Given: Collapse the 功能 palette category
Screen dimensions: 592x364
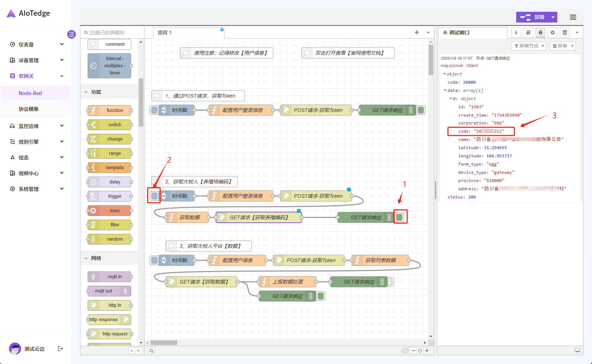Looking at the screenshot, I should point(96,92).
